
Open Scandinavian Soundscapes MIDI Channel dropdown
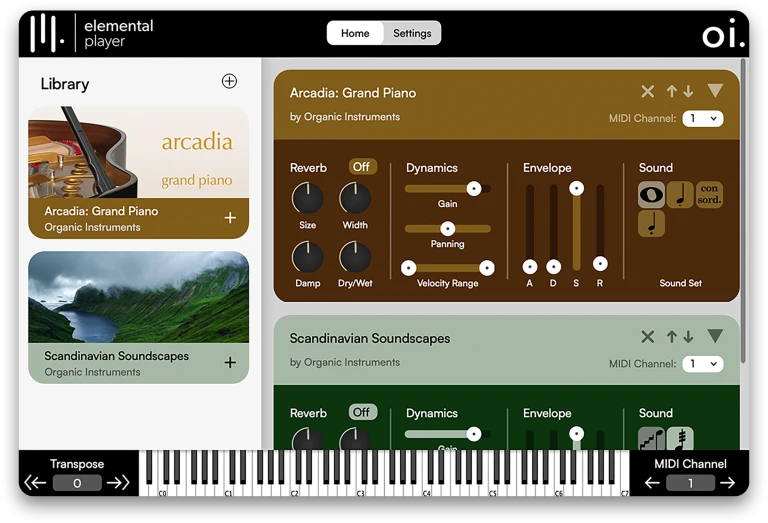[x=703, y=364]
